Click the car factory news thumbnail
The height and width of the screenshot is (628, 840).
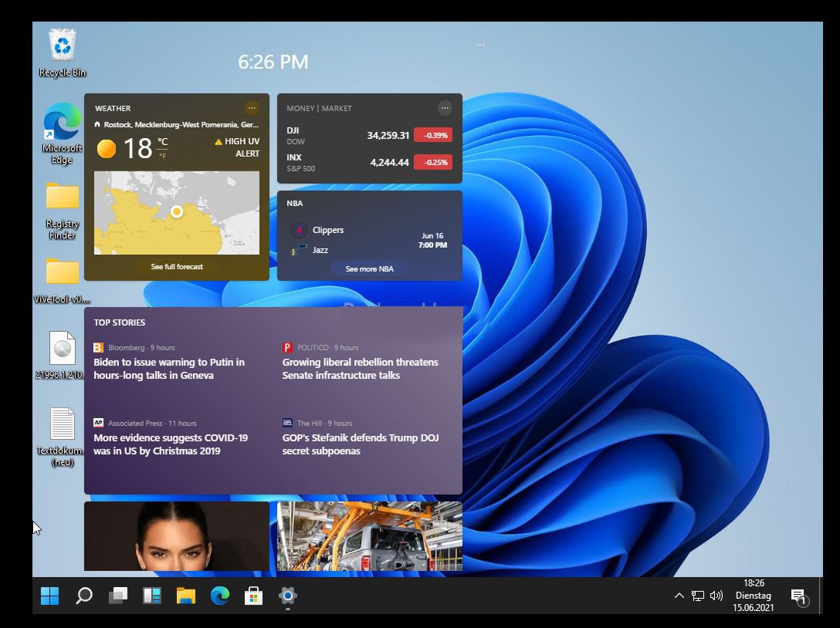[x=370, y=536]
